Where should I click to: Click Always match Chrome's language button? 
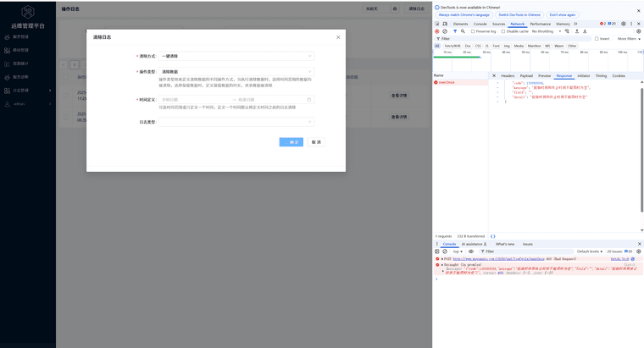464,14
